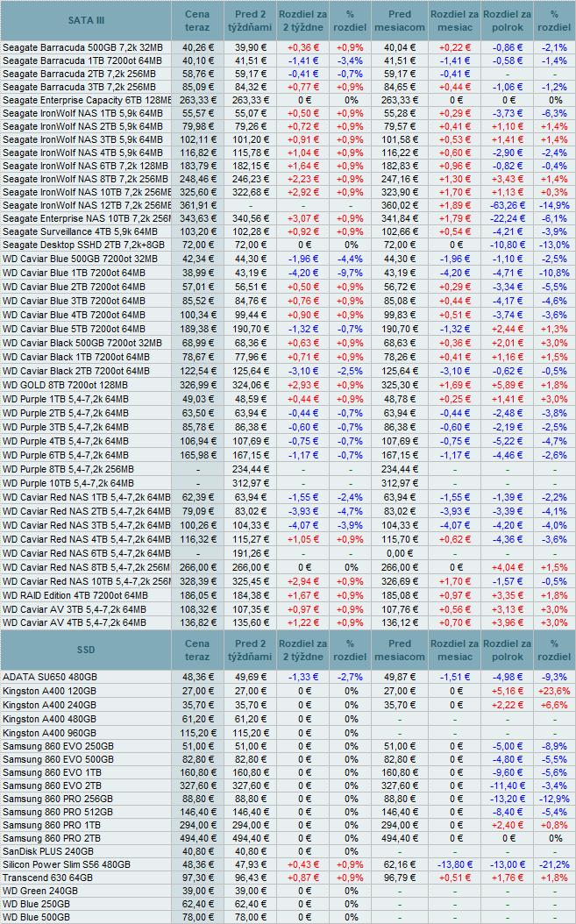
Task: Select Kingston A400 960GB row name
Action: pyautogui.click(x=49, y=733)
